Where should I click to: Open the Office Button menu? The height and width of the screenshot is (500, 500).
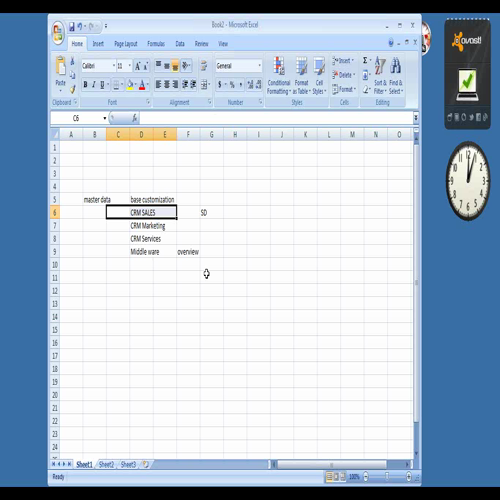[x=58, y=33]
